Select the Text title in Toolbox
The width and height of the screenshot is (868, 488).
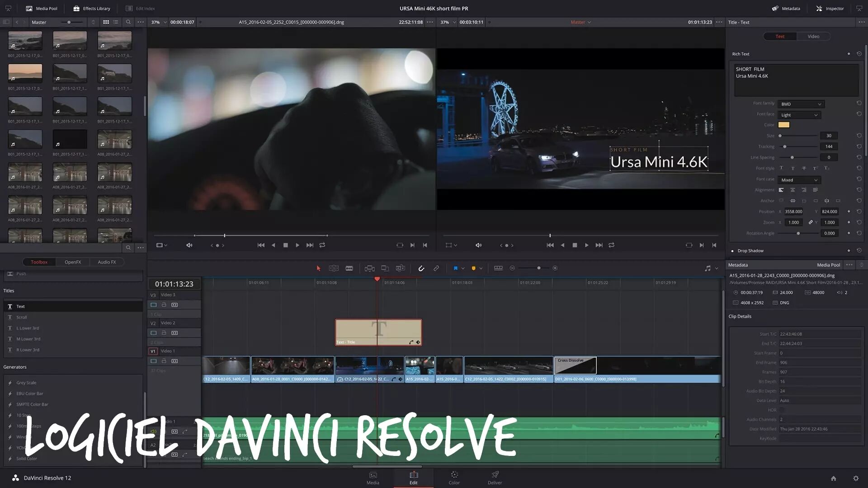coord(73,306)
